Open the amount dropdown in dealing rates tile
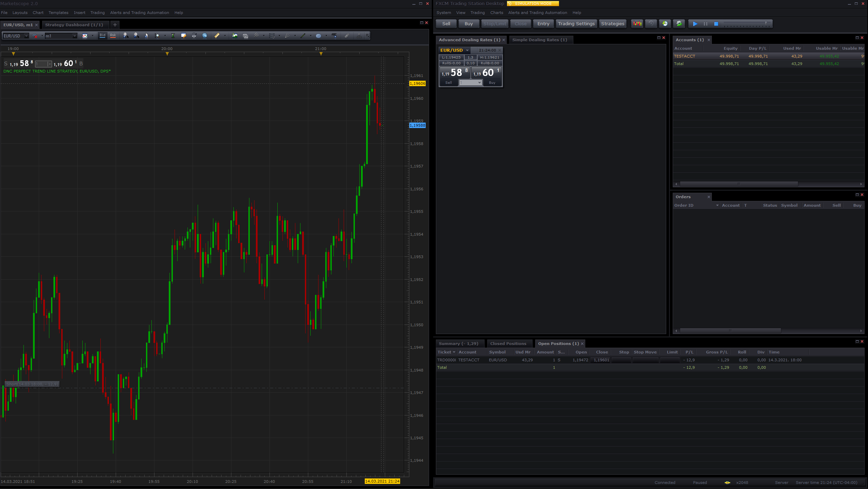The height and width of the screenshot is (489, 868). (471, 82)
